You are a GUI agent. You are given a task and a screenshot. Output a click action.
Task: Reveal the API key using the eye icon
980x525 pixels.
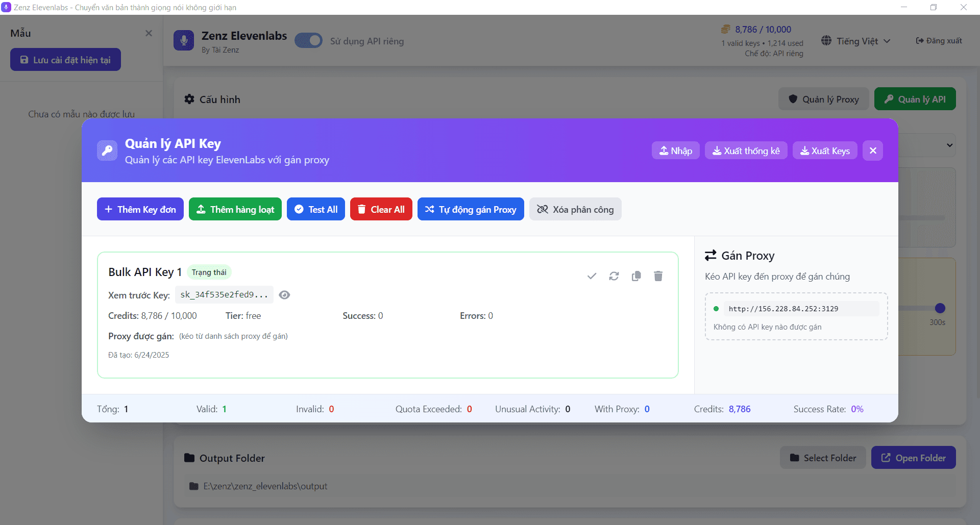[x=284, y=295]
